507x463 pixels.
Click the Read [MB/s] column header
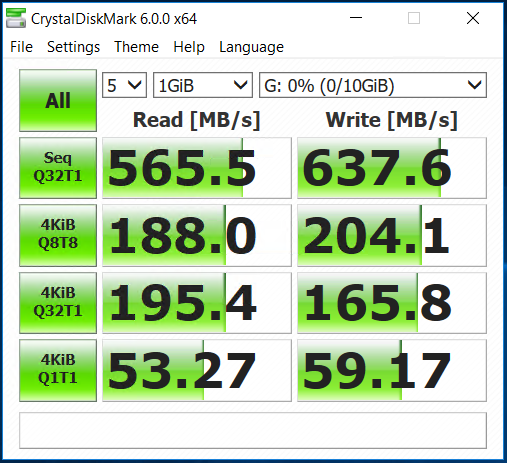tap(196, 120)
